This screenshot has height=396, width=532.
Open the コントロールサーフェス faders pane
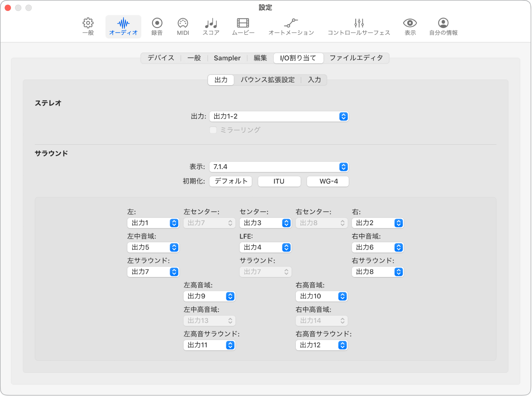[x=359, y=27]
